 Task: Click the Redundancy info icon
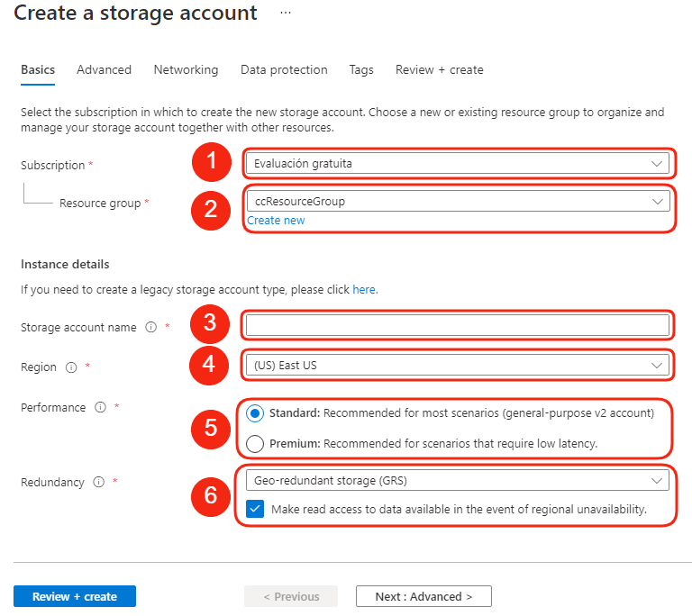click(99, 482)
